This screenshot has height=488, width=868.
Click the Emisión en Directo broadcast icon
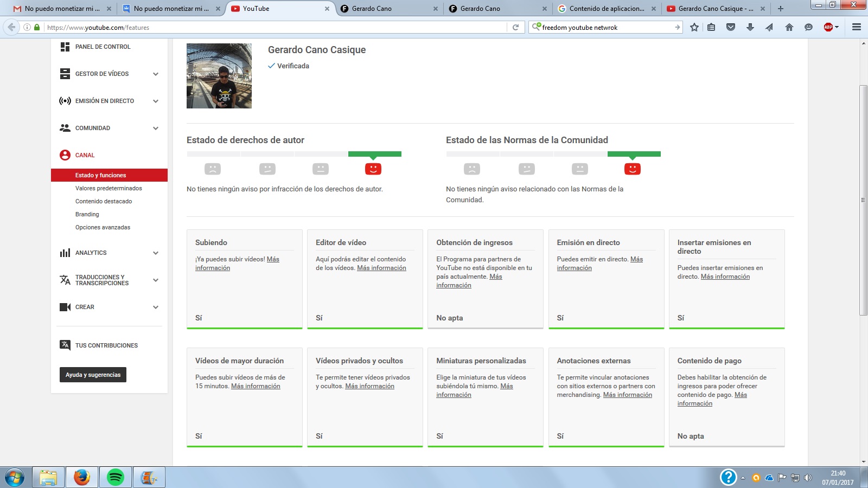[65, 101]
